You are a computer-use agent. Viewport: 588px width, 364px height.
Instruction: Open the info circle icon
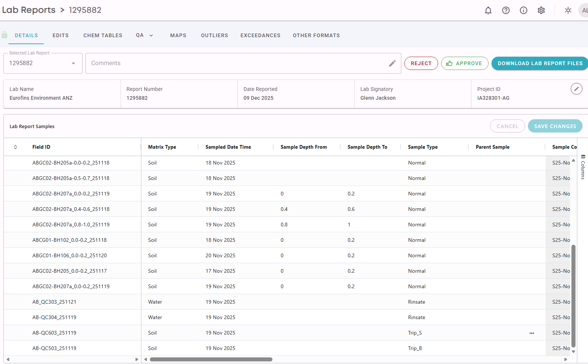524,10
